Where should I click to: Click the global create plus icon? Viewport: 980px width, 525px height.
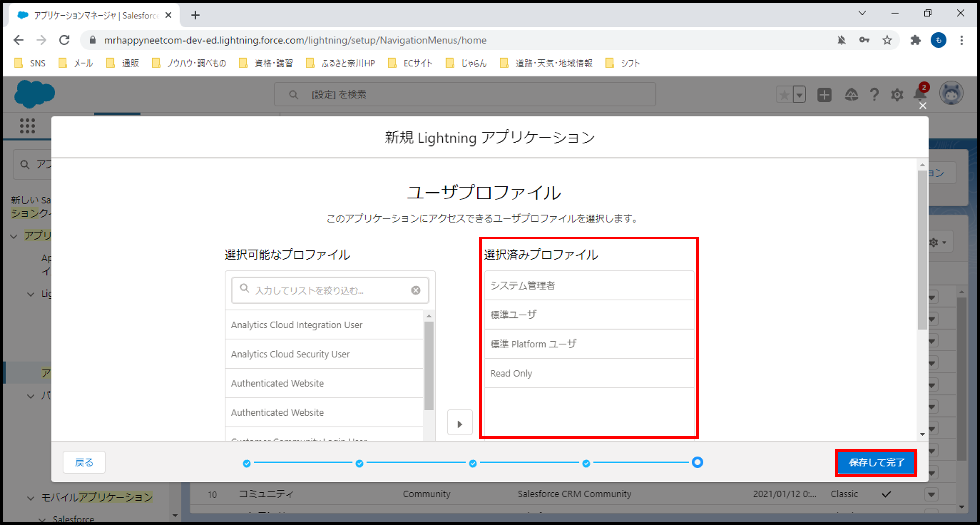click(x=824, y=95)
